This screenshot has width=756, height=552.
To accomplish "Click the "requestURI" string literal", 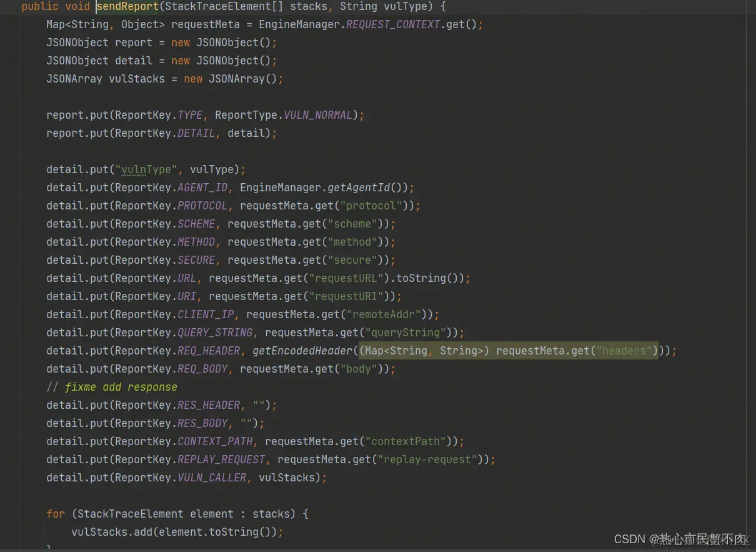I will [346, 296].
